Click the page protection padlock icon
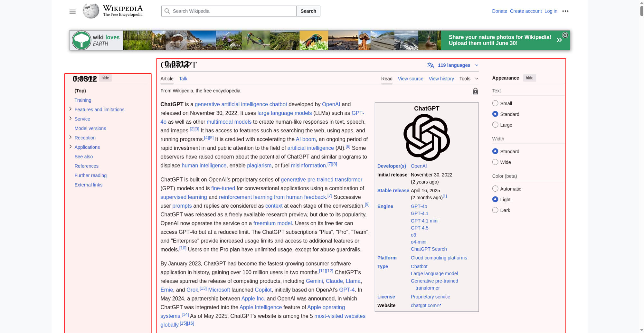This screenshot has width=644, height=333. point(475,91)
